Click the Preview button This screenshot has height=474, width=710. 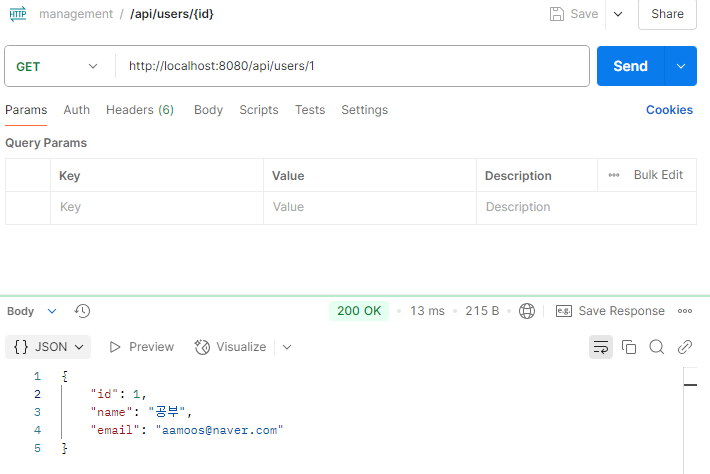[x=141, y=347]
